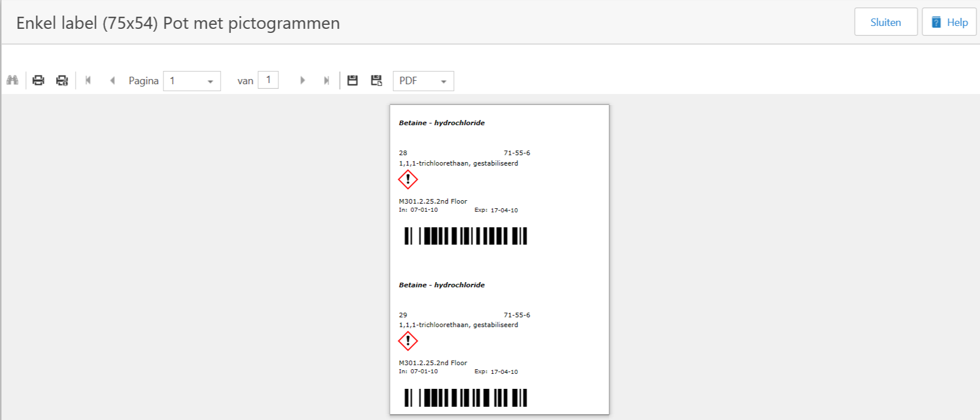This screenshot has height=420, width=980.
Task: Click the binoculars search icon
Action: [x=12, y=80]
